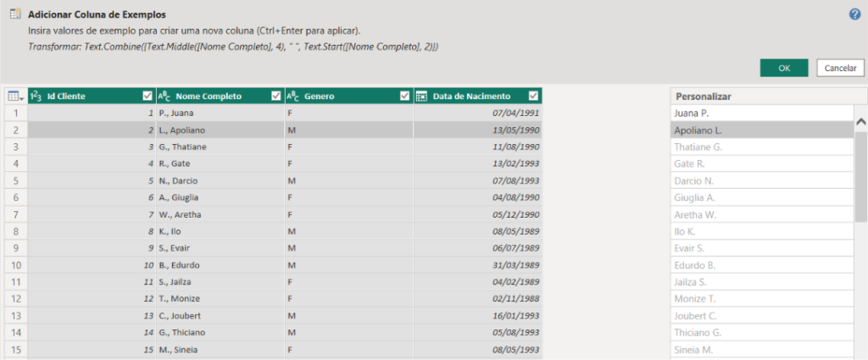Viewport: 868px width, 360px height.
Task: Select the Id Cliente column header
Action: [x=92, y=97]
